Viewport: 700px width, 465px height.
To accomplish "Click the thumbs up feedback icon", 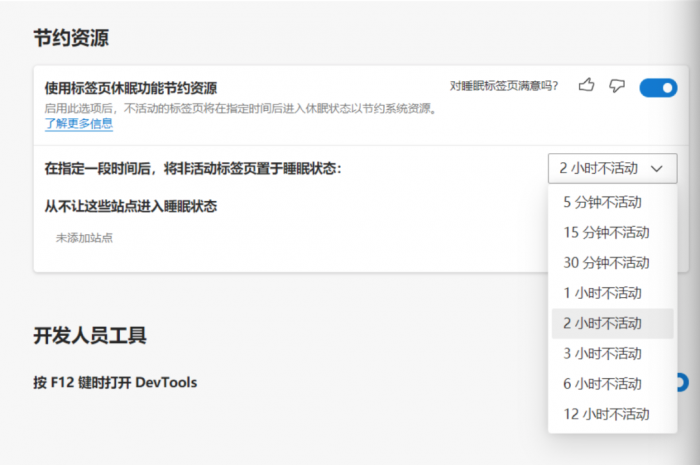I will [x=586, y=85].
